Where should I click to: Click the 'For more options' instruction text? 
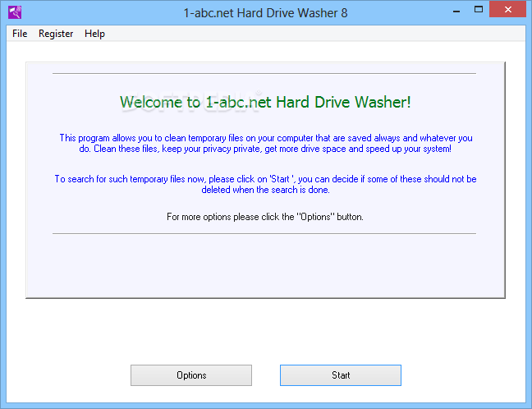[265, 217]
